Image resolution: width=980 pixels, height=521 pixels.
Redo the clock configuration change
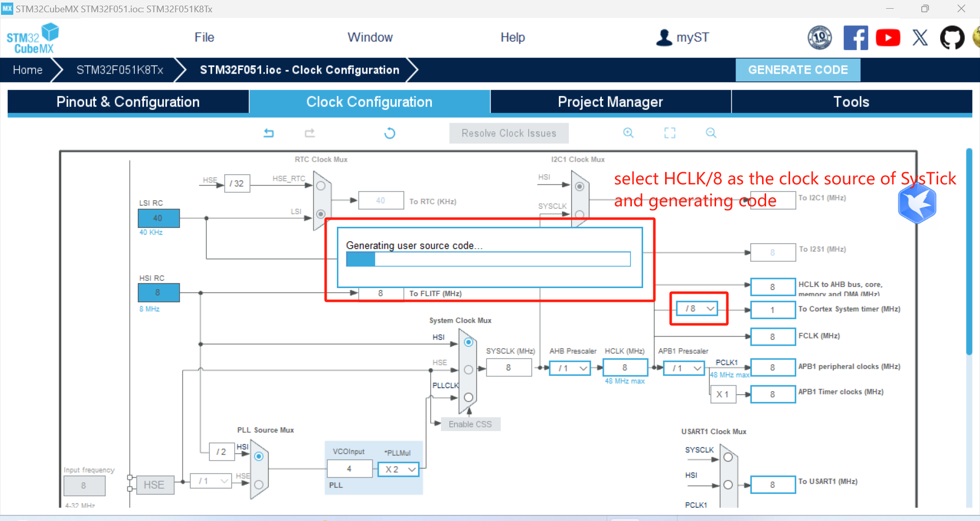(x=309, y=133)
